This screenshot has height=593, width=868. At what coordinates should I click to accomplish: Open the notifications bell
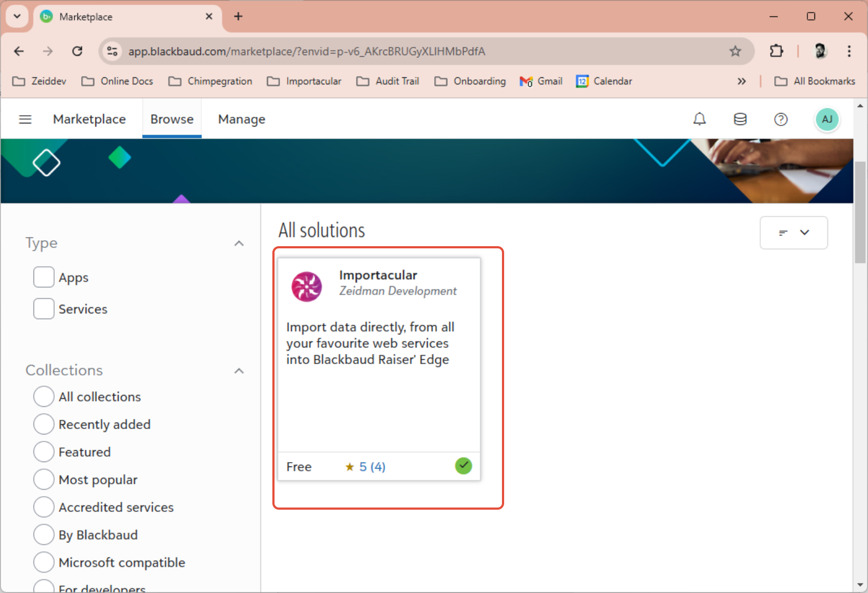[x=700, y=119]
